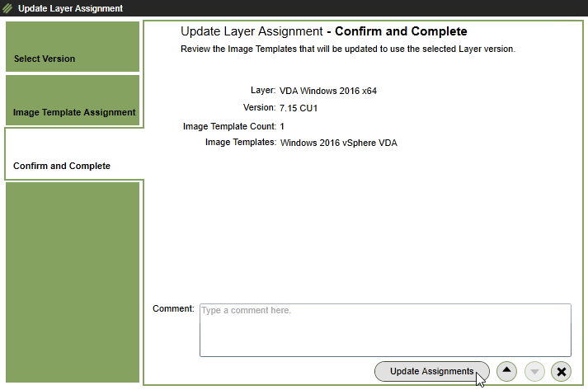This screenshot has width=588, height=390.
Task: Click the Version: label
Action: point(259,108)
